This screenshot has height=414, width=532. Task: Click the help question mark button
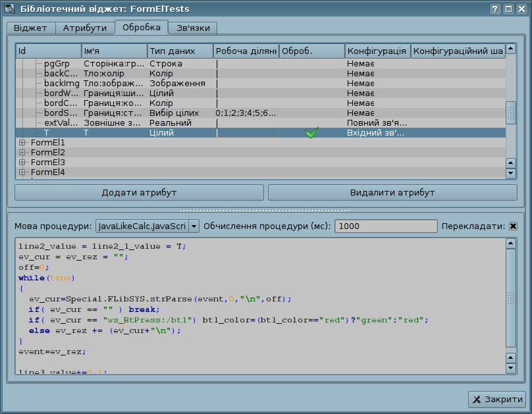[495, 9]
